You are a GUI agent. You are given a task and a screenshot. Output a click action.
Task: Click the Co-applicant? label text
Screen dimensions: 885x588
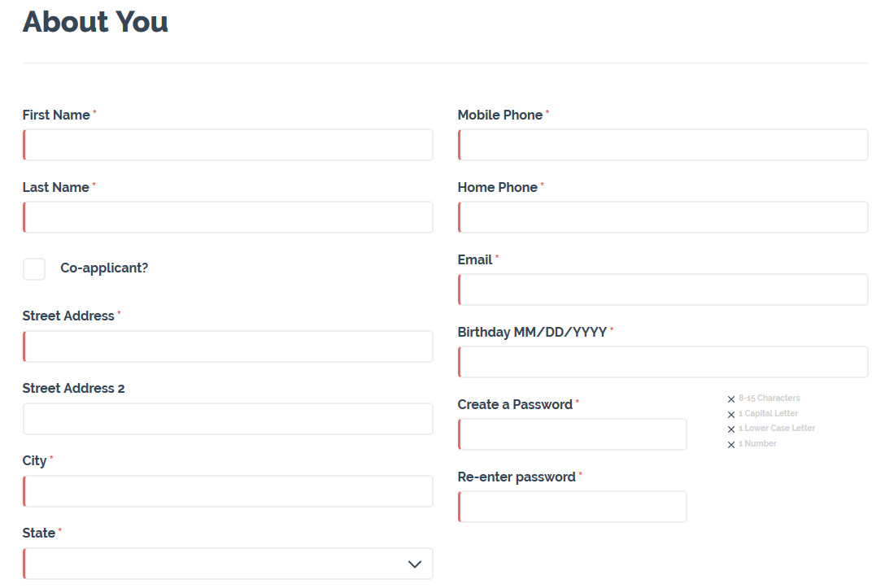click(104, 268)
